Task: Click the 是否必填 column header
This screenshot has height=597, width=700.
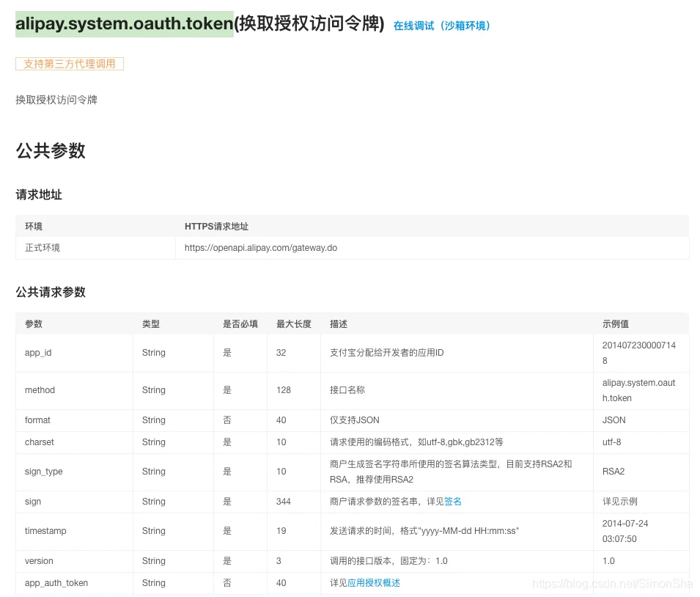Action: pyautogui.click(x=240, y=324)
